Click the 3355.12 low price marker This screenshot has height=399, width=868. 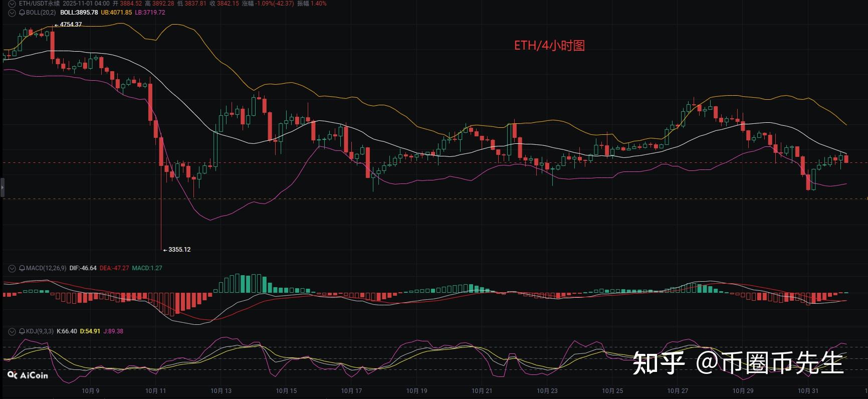pos(179,250)
